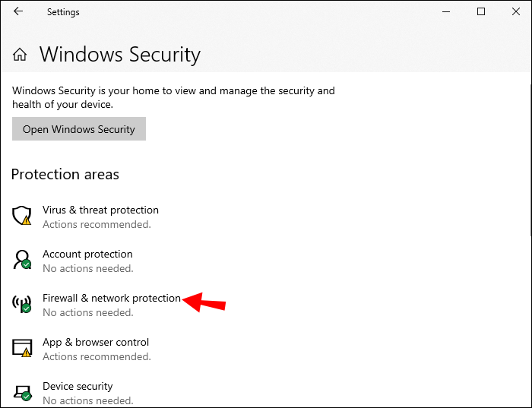Click the Account protection person icon
The height and width of the screenshot is (408, 532).
tap(22, 261)
